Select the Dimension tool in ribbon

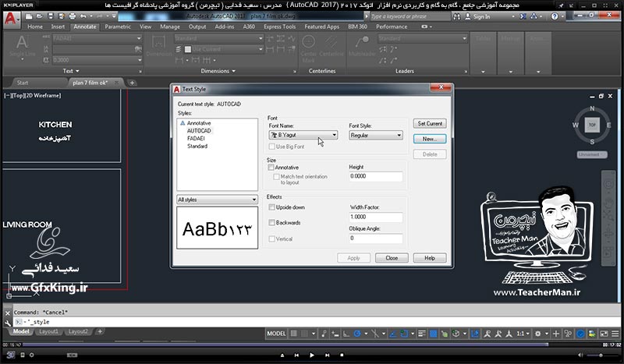[x=159, y=46]
